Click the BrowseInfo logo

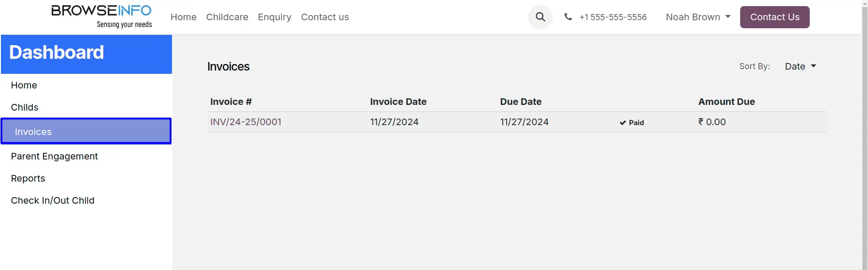[x=102, y=16]
